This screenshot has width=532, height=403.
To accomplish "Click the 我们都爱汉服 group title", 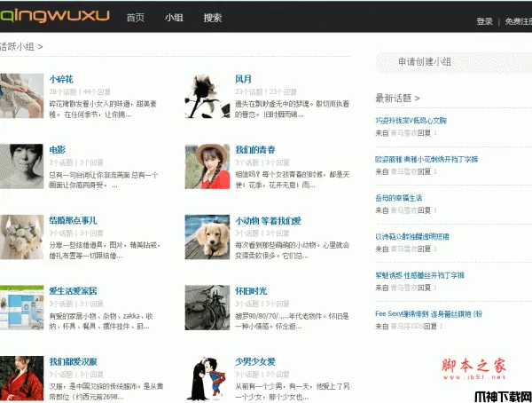I will point(73,361).
